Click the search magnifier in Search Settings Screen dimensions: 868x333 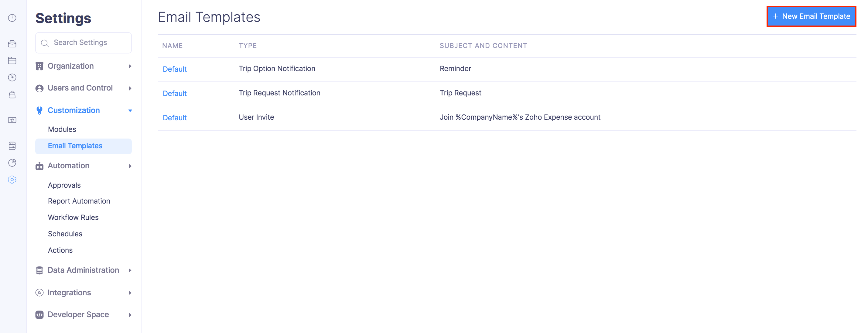45,43
